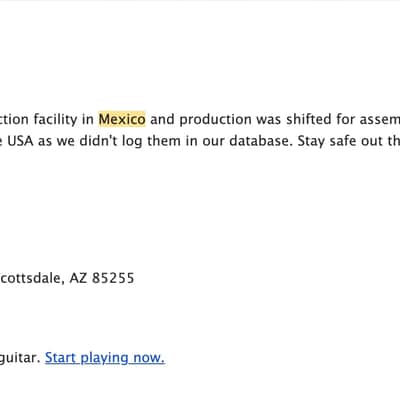Click the partial city name 'cottsdale,'

(x=32, y=278)
